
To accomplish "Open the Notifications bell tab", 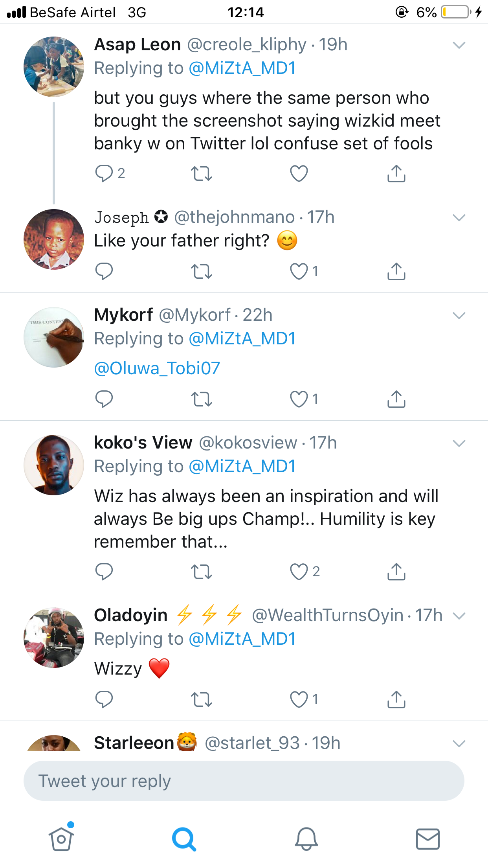I will coord(306,839).
